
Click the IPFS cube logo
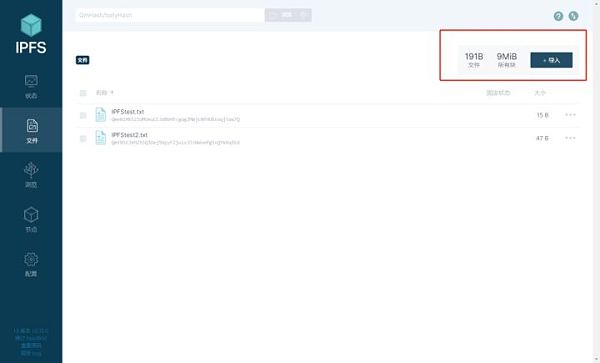[31, 25]
